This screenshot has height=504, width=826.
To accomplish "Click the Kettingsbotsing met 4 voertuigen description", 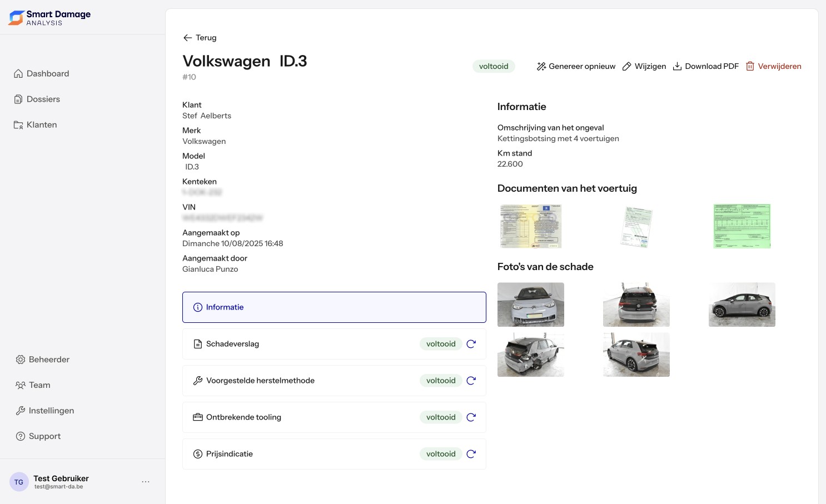I will tap(558, 138).
